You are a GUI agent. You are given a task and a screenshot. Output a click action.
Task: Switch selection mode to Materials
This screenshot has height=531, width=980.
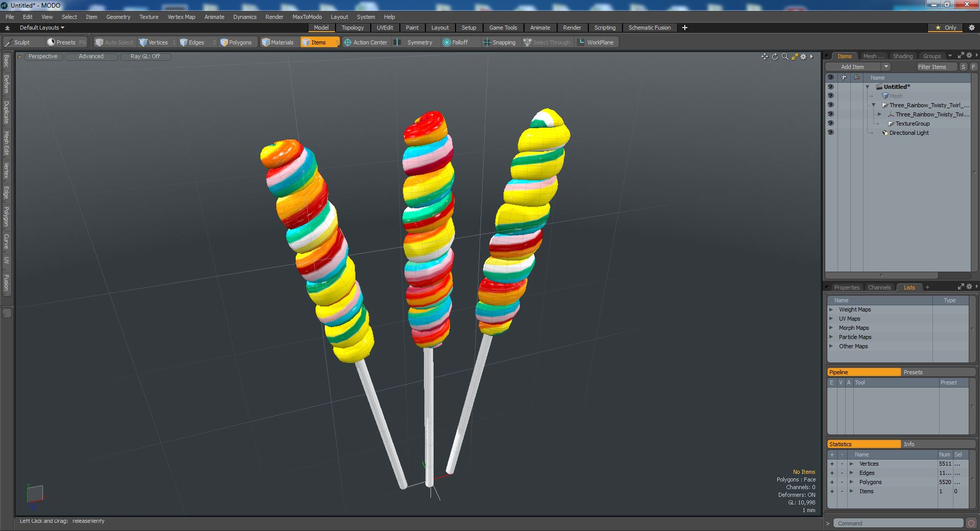(278, 42)
